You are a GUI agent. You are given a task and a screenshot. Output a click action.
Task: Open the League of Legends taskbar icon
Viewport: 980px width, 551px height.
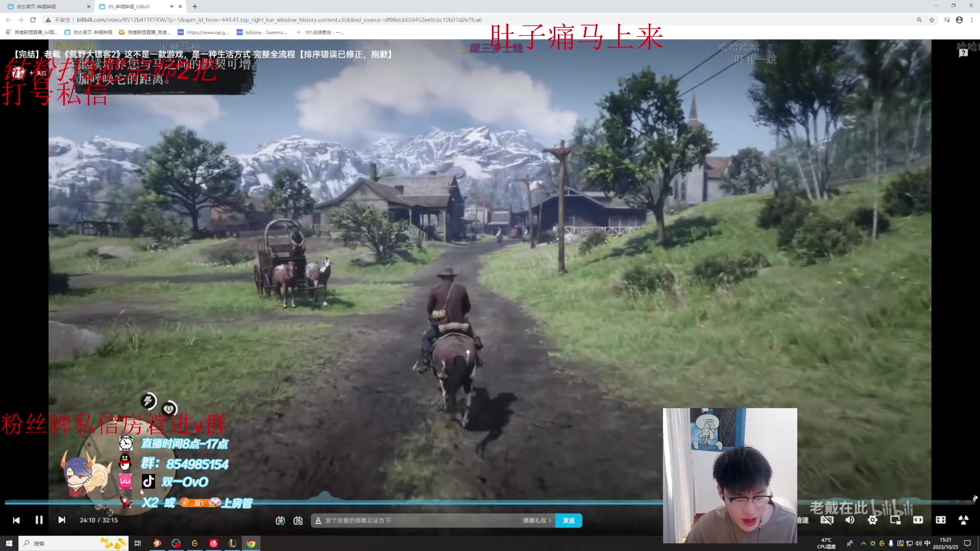232,543
